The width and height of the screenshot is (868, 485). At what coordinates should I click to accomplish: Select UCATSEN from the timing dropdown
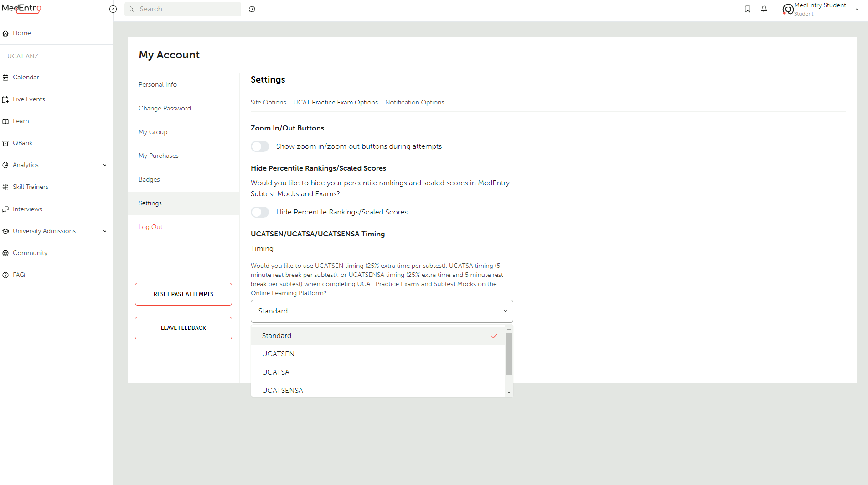[x=278, y=354]
